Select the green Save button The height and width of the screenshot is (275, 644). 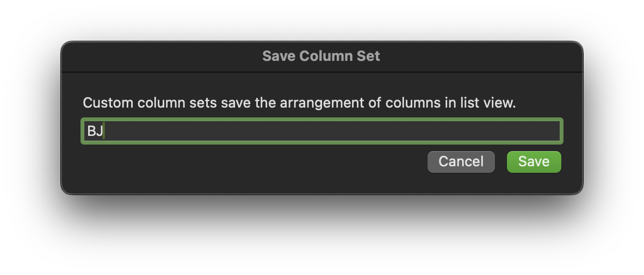pos(534,162)
